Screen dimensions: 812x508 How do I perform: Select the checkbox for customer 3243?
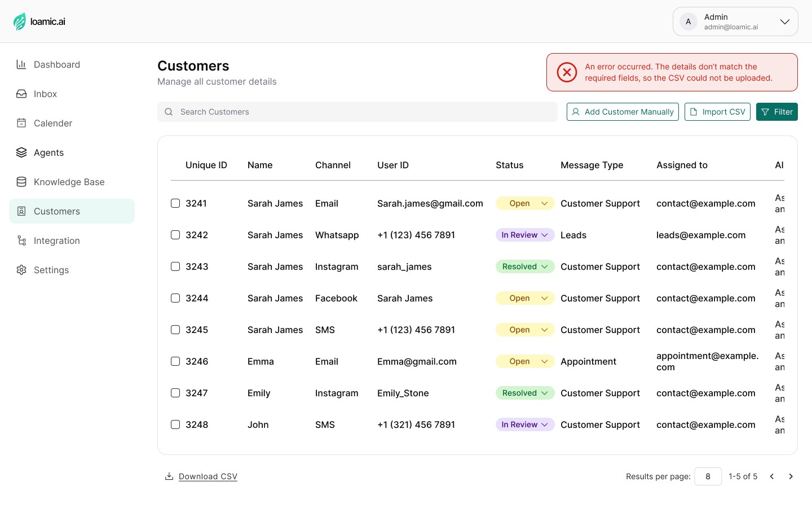point(175,266)
